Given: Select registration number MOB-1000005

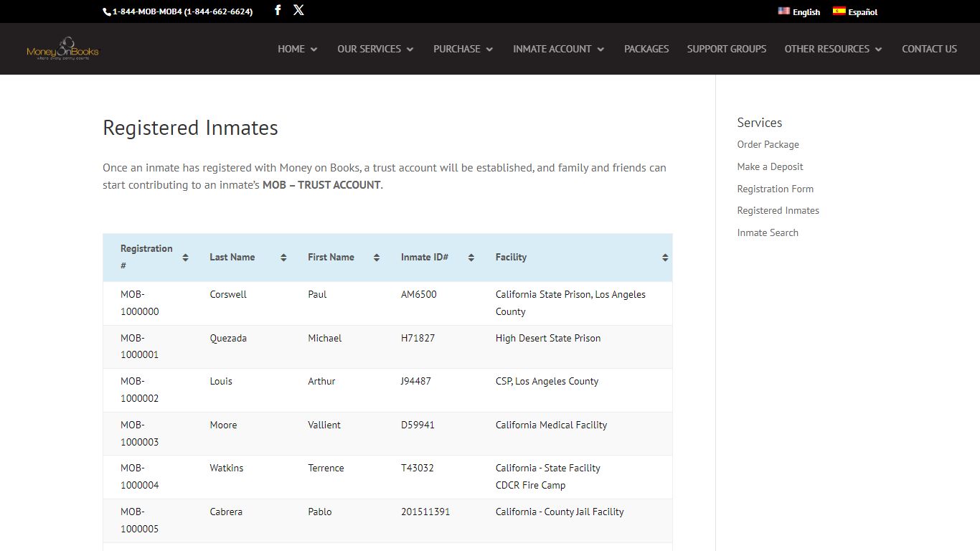Looking at the screenshot, I should point(140,520).
